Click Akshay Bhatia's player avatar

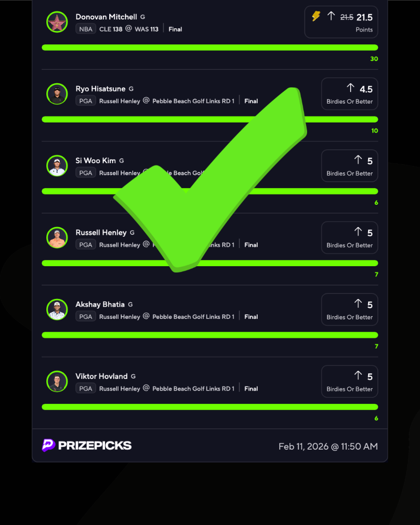click(x=57, y=310)
